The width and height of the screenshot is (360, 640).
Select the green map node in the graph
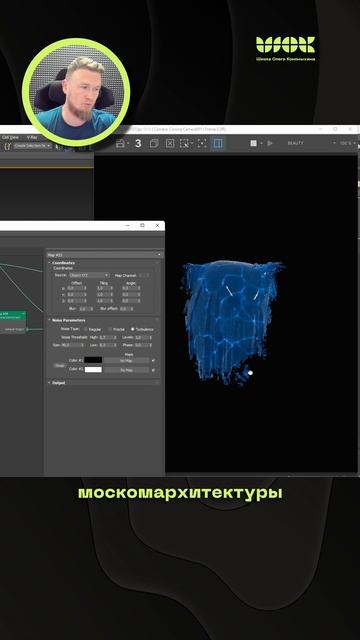[x=13, y=322]
